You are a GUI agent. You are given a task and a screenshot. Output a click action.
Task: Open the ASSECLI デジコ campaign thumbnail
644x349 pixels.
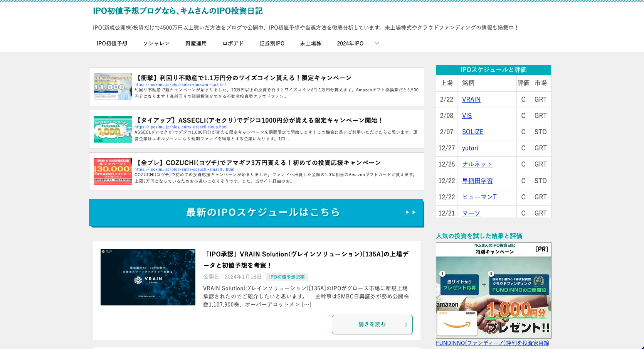pyautogui.click(x=113, y=129)
